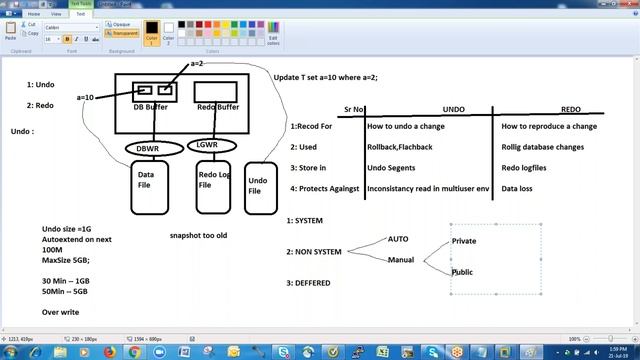
Task: Pick the dark red color swatch
Action: (x=199, y=24)
